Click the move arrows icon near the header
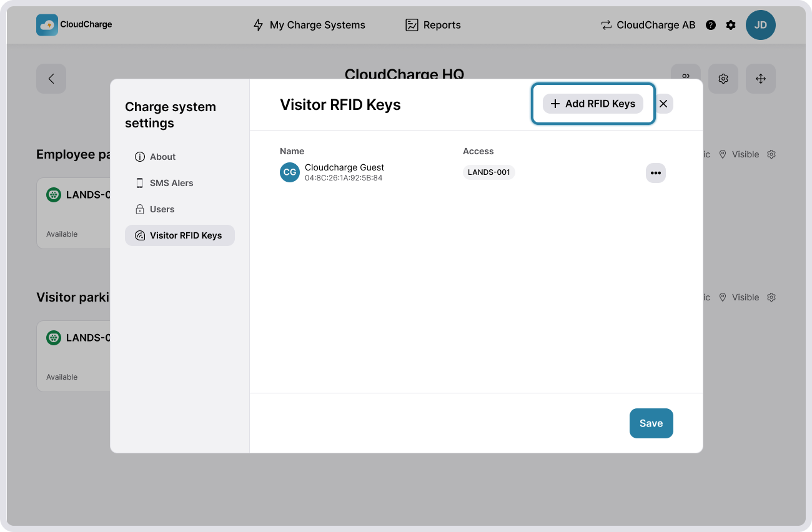 [760, 79]
